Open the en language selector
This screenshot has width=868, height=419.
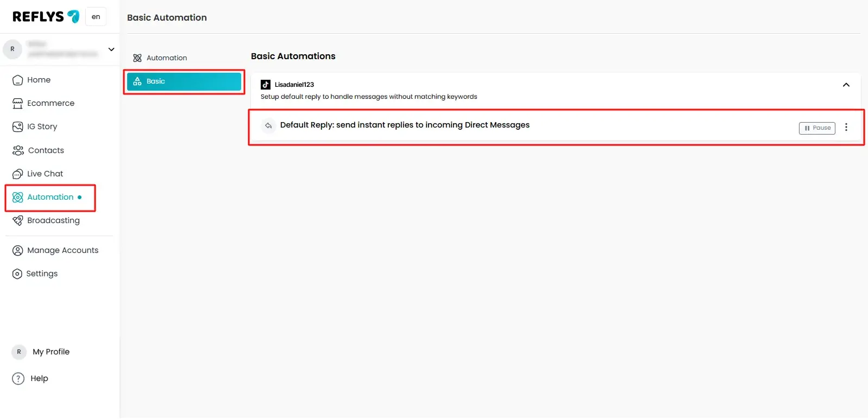[x=96, y=17]
